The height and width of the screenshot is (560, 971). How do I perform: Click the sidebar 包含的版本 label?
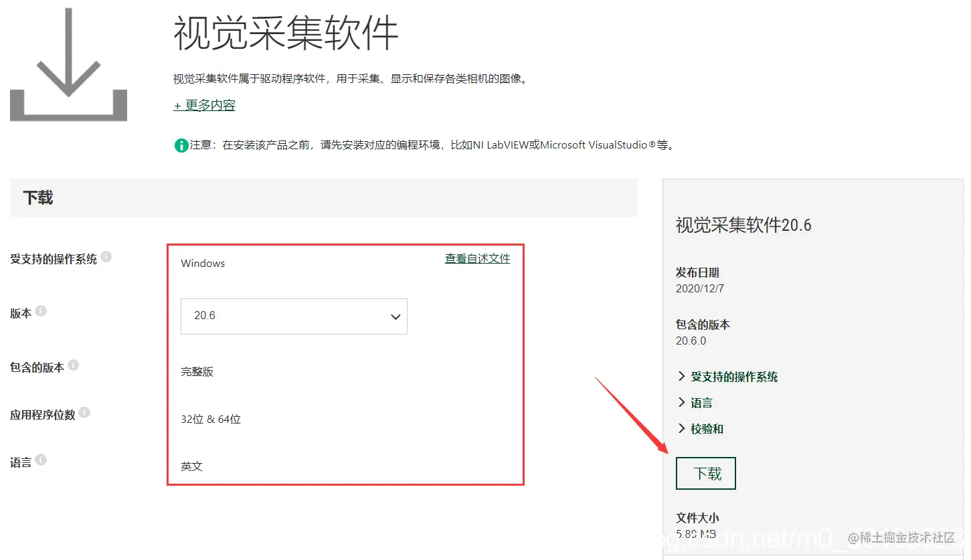[703, 325]
